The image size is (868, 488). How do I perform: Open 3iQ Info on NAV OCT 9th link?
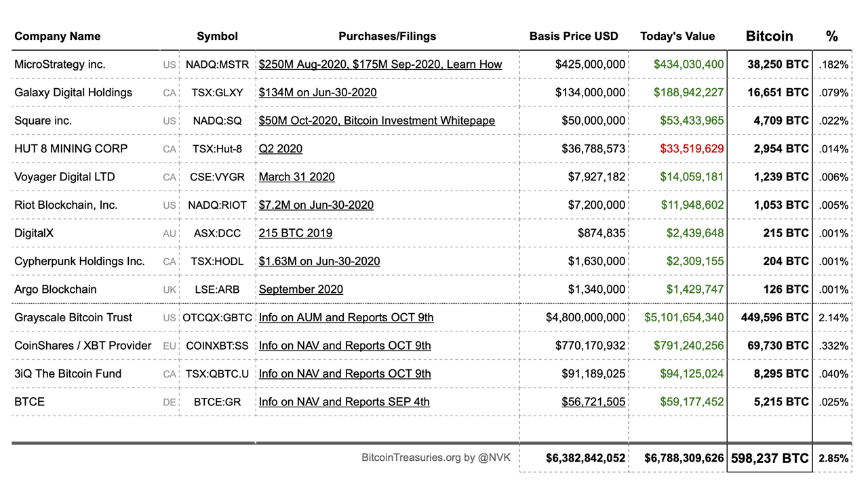[345, 373]
